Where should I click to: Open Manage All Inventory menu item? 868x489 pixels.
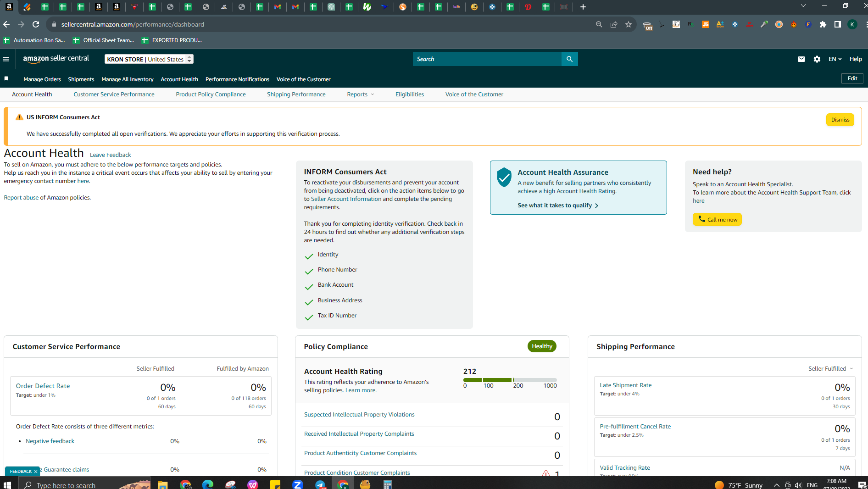(x=128, y=79)
